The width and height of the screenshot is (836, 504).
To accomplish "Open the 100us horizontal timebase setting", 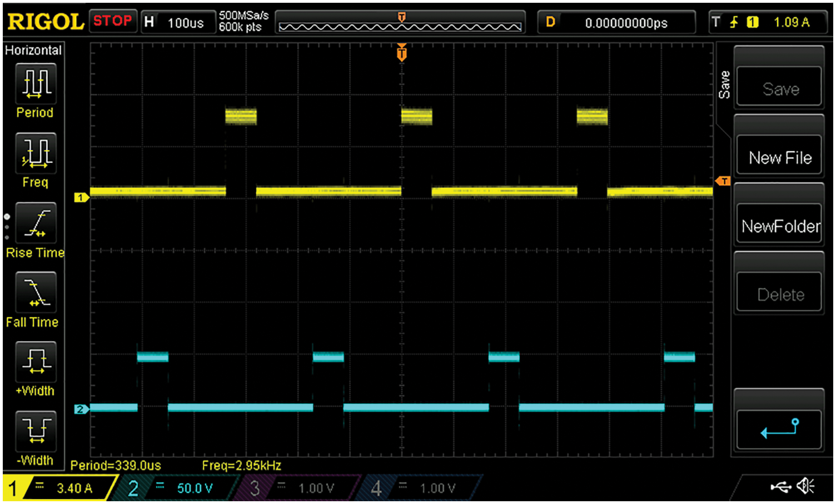I will coord(178,23).
